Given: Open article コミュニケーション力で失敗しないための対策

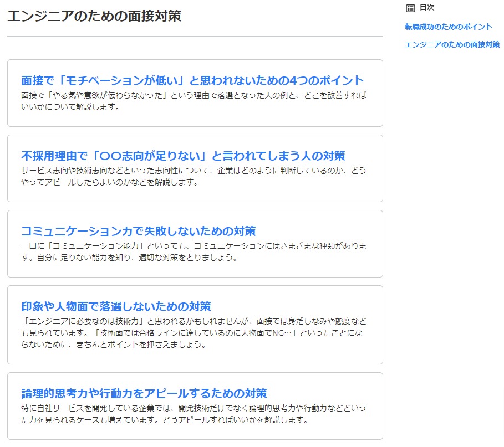Looking at the screenshot, I should [x=138, y=231].
